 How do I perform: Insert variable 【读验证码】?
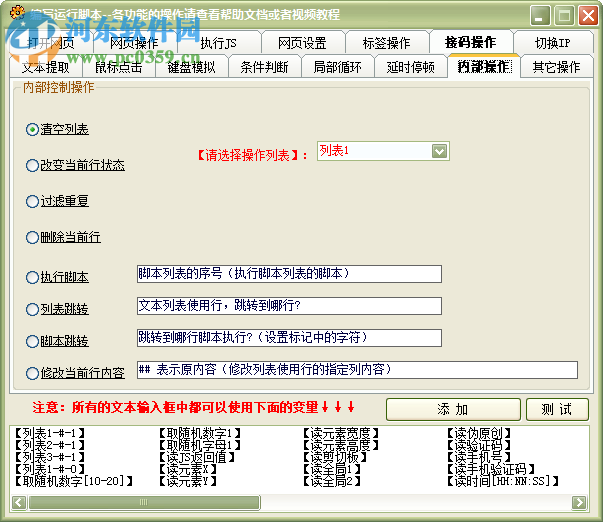(x=479, y=445)
